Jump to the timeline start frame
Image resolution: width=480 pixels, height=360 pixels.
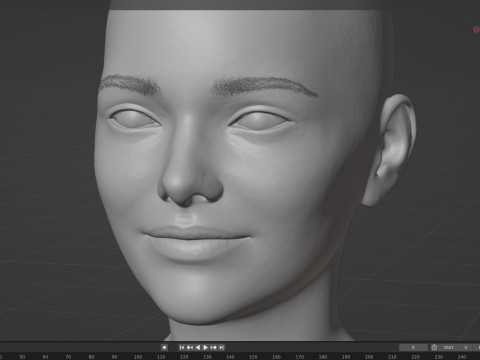click(182, 347)
